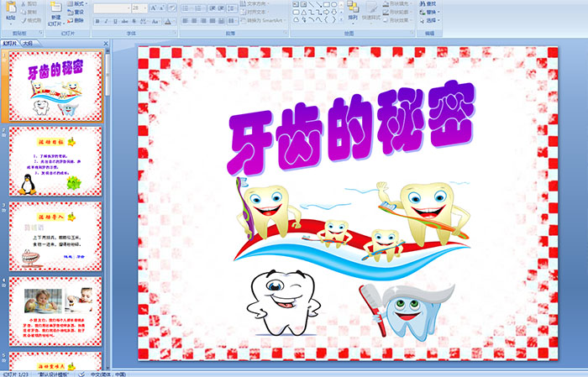Click the Clear Formatting eraser icon
588x377 pixels.
tap(171, 8)
